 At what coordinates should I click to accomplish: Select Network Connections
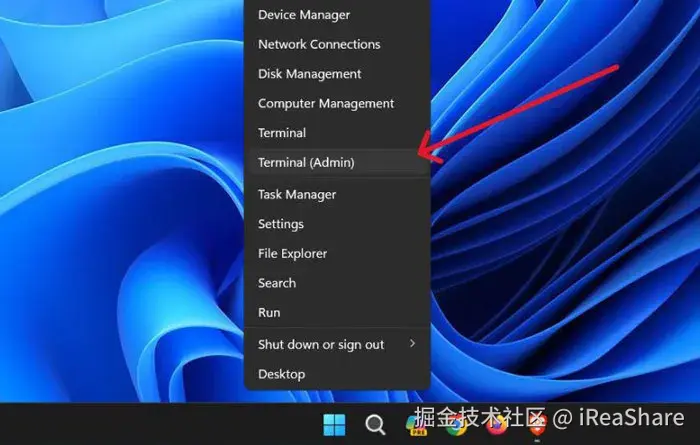(x=338, y=44)
